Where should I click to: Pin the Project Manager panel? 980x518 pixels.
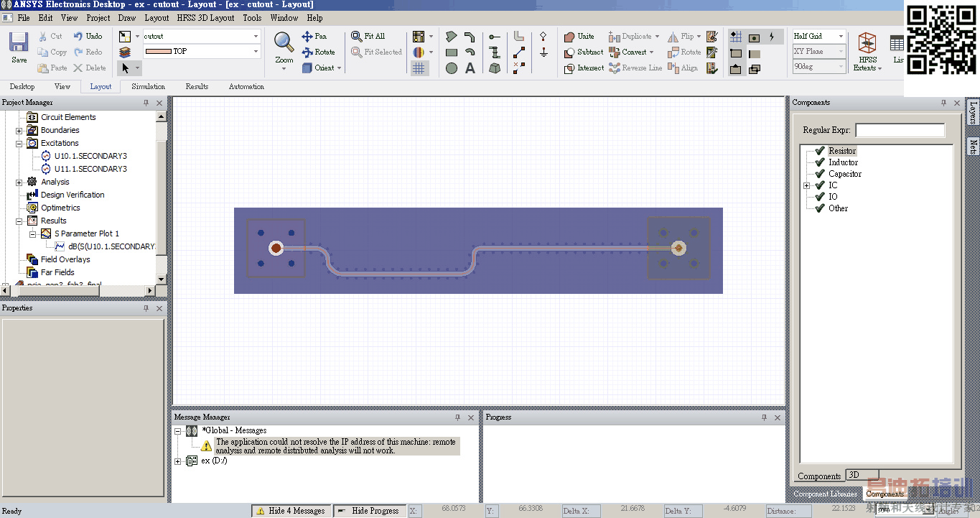146,103
